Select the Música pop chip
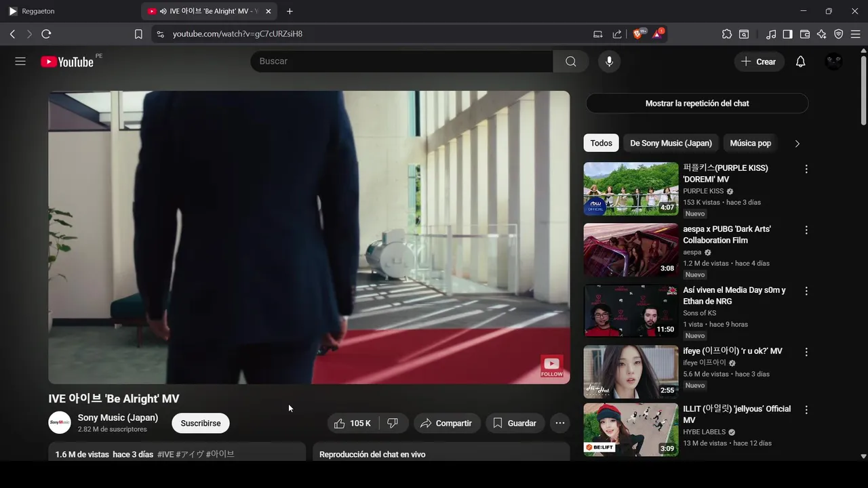Screen dimensions: 868x488 click(750, 143)
